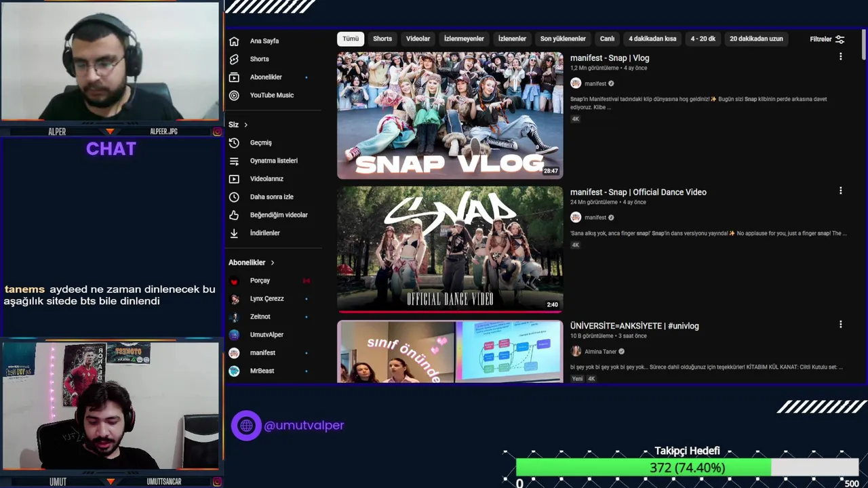Open Almina Taner channel name link
The image size is (868, 488).
(600, 352)
